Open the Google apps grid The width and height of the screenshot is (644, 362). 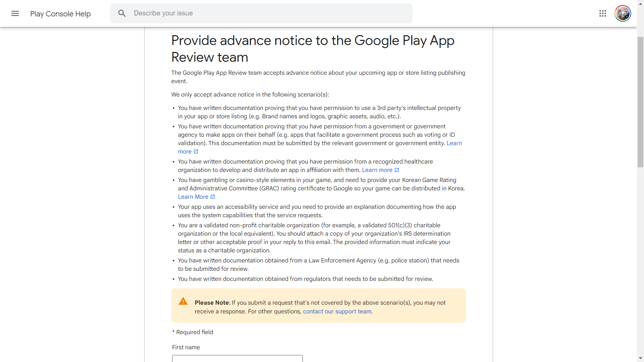[603, 13]
